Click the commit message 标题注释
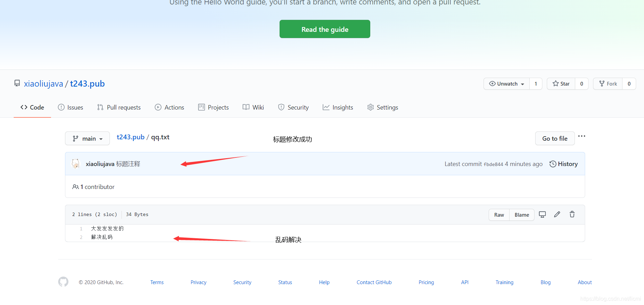Image resolution: width=644 pixels, height=305 pixels. [x=128, y=164]
